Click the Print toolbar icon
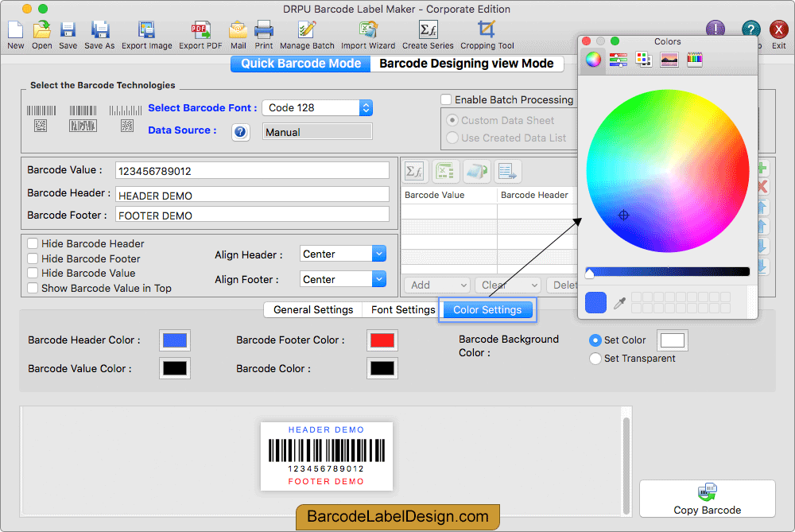Image resolution: width=795 pixels, height=532 pixels. pyautogui.click(x=264, y=30)
